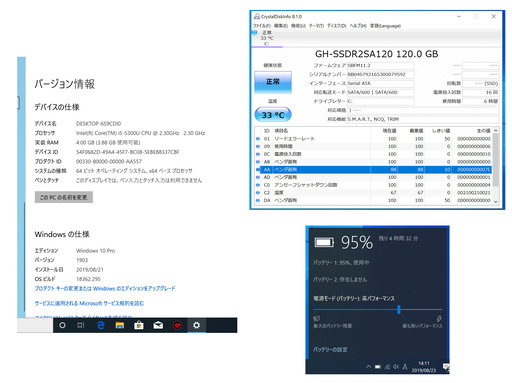512x383 pixels.
Task: Show hidden tray icons chevron
Action: [x=368, y=367]
